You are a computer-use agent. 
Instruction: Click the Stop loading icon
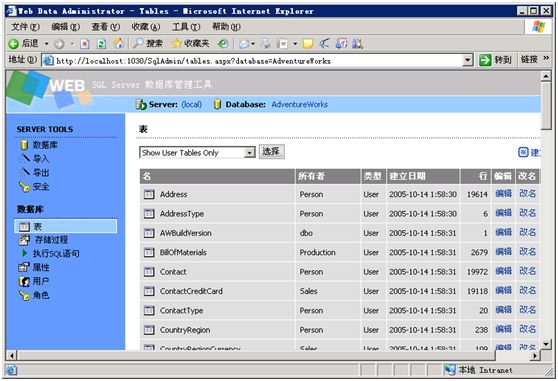(x=85, y=44)
